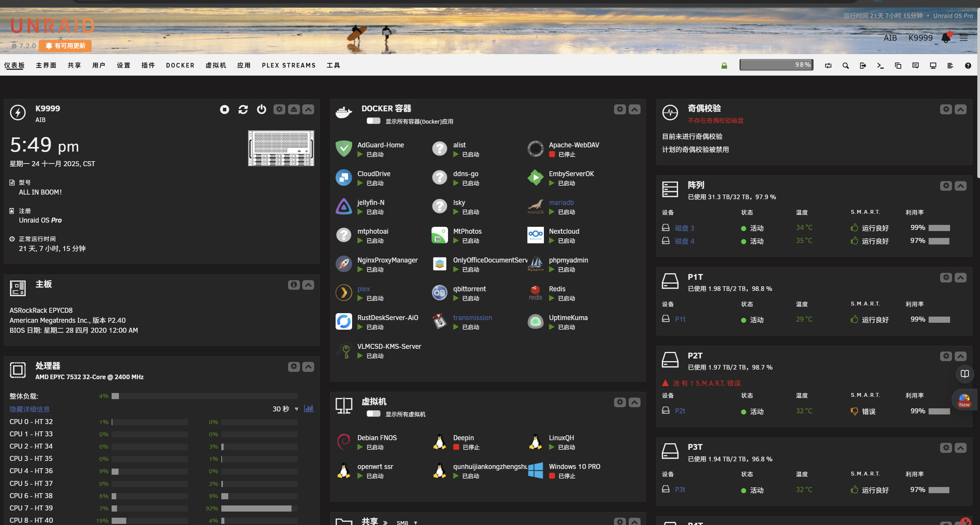Open the notification bell icon
Screen dimensions: 980x525
(946, 38)
